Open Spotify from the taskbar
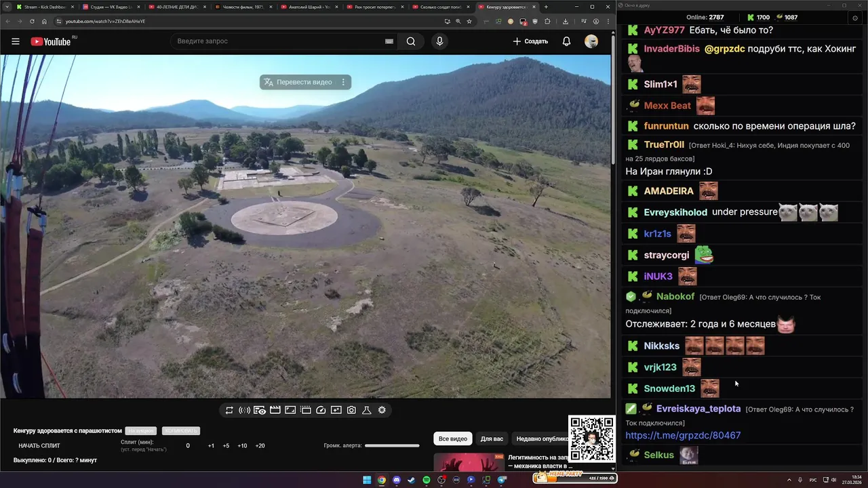The width and height of the screenshot is (868, 488). (427, 480)
